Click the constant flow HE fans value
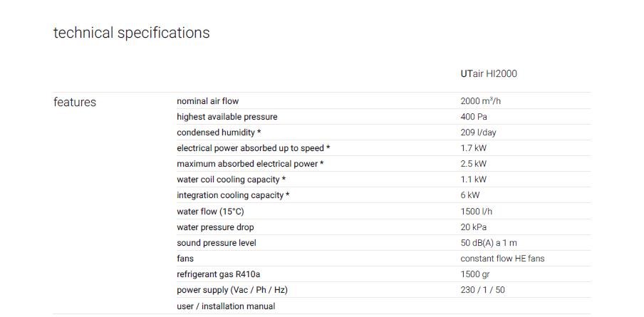644x317 pixels. tap(502, 259)
